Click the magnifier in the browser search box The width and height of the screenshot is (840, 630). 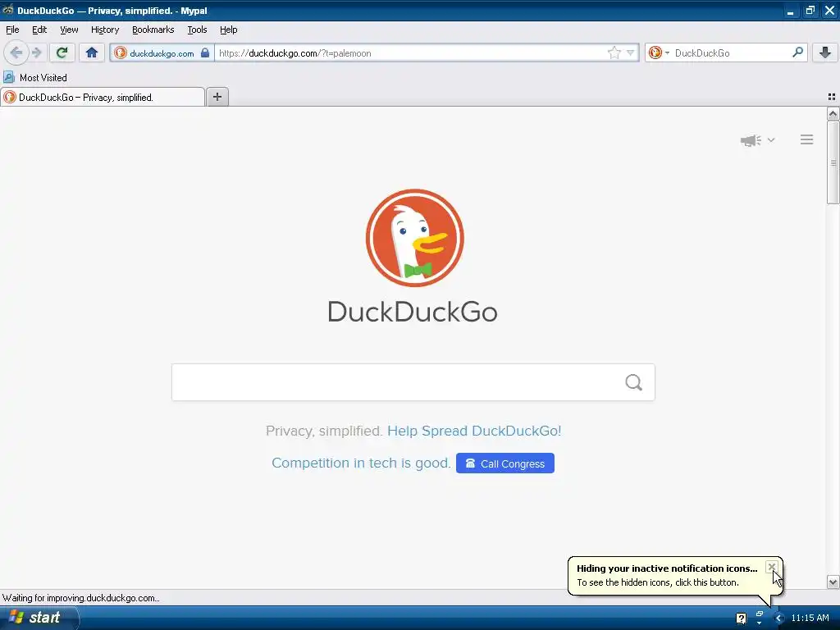pyautogui.click(x=797, y=52)
